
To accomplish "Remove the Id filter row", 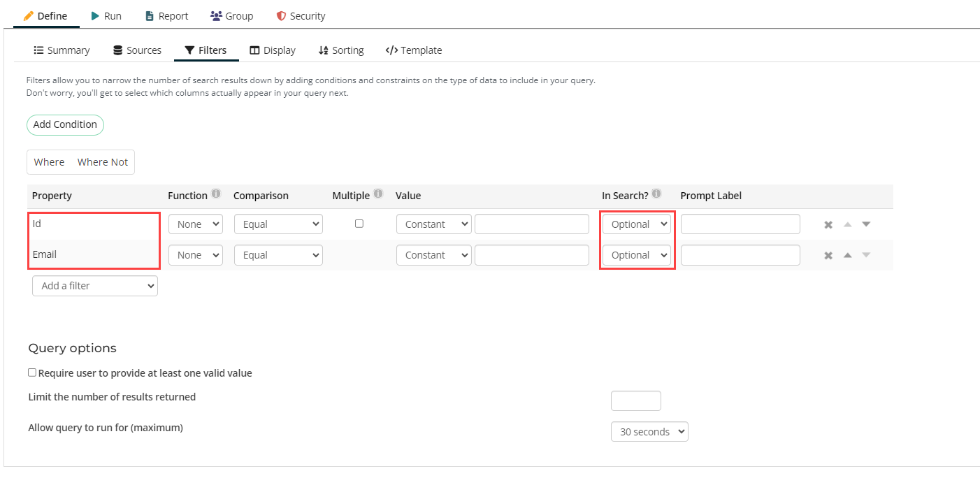I will (828, 225).
